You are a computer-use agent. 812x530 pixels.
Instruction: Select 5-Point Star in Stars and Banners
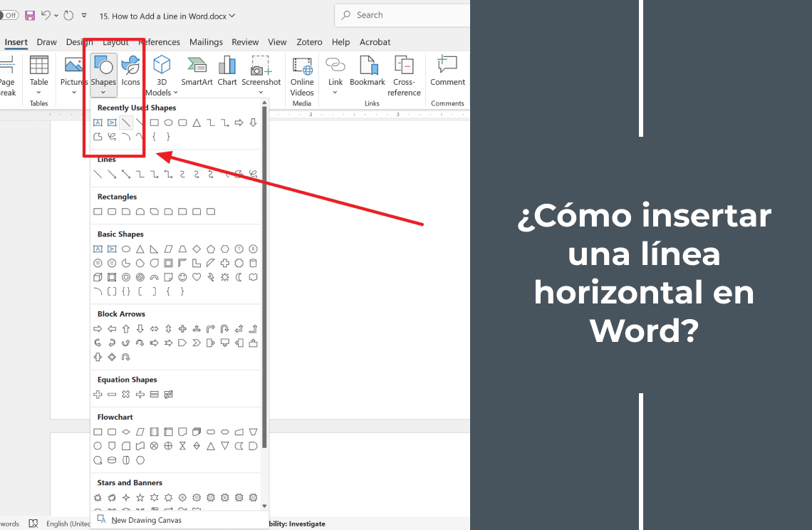[140, 498]
